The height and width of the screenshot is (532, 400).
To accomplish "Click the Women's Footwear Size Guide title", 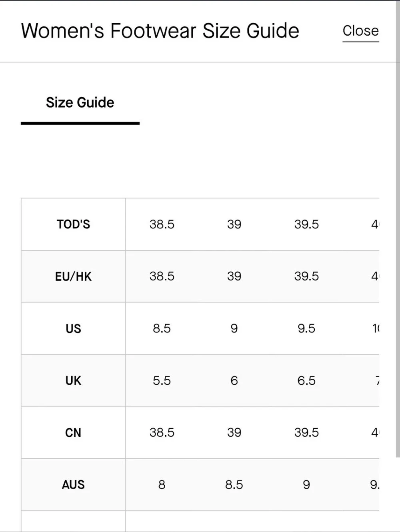I will [160, 31].
